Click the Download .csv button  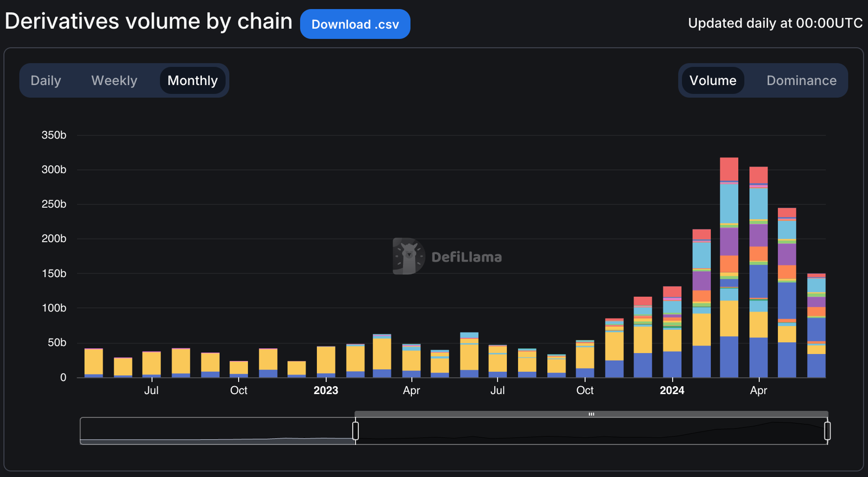[355, 24]
